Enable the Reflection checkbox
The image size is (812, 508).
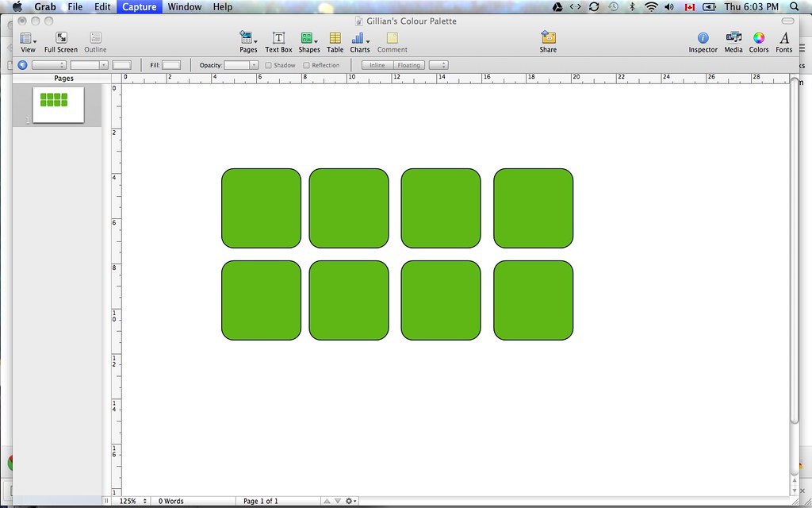(x=307, y=65)
